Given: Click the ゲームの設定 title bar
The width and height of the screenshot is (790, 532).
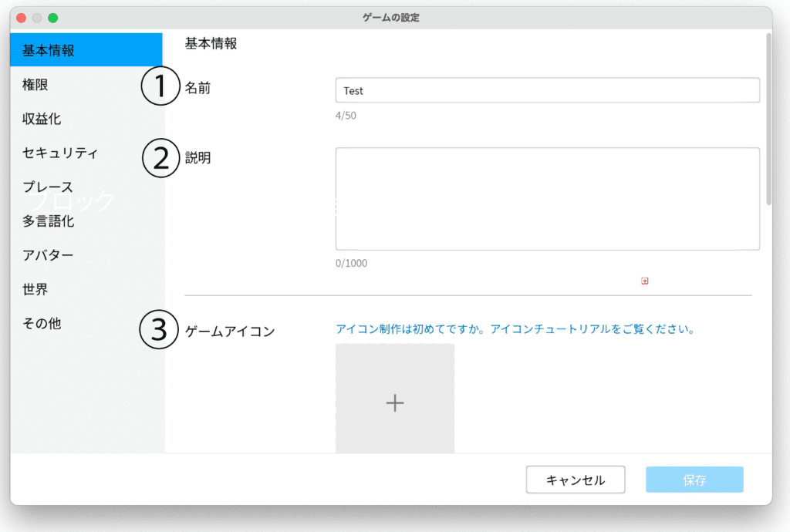Looking at the screenshot, I should click(x=391, y=17).
